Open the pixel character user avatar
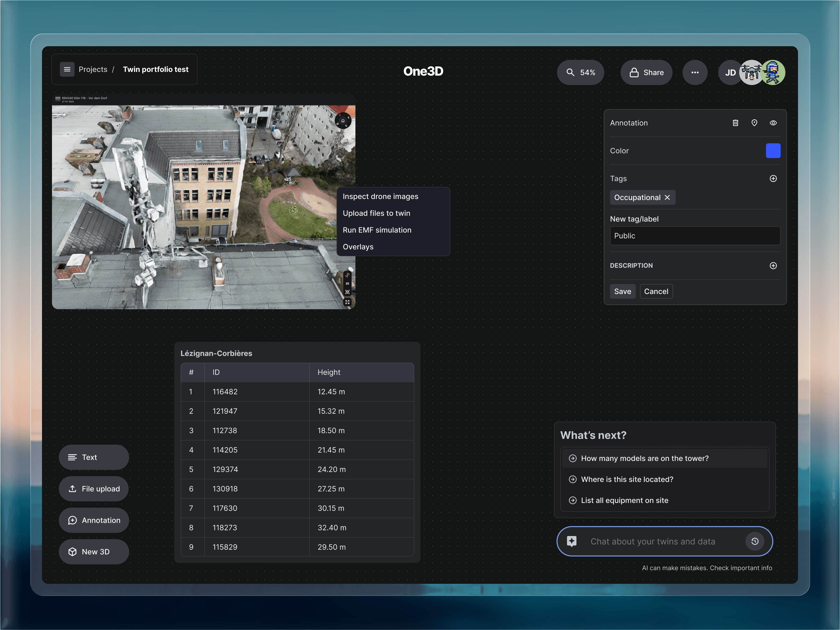The width and height of the screenshot is (840, 630). pos(773,72)
